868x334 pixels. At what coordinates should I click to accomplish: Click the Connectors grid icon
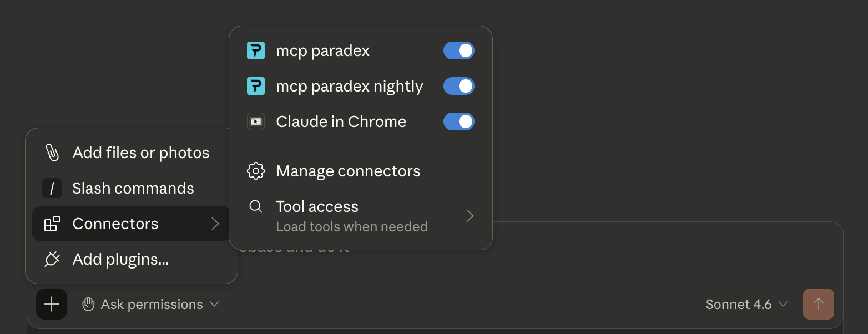coord(52,224)
